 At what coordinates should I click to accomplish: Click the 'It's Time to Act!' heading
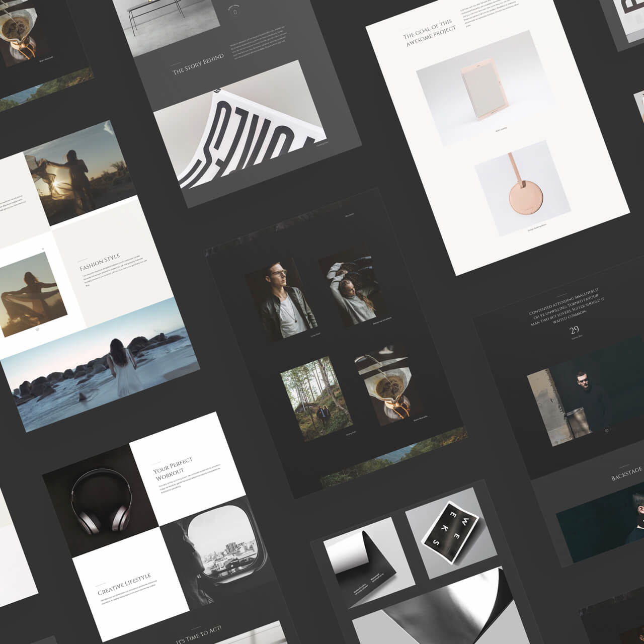[198, 635]
